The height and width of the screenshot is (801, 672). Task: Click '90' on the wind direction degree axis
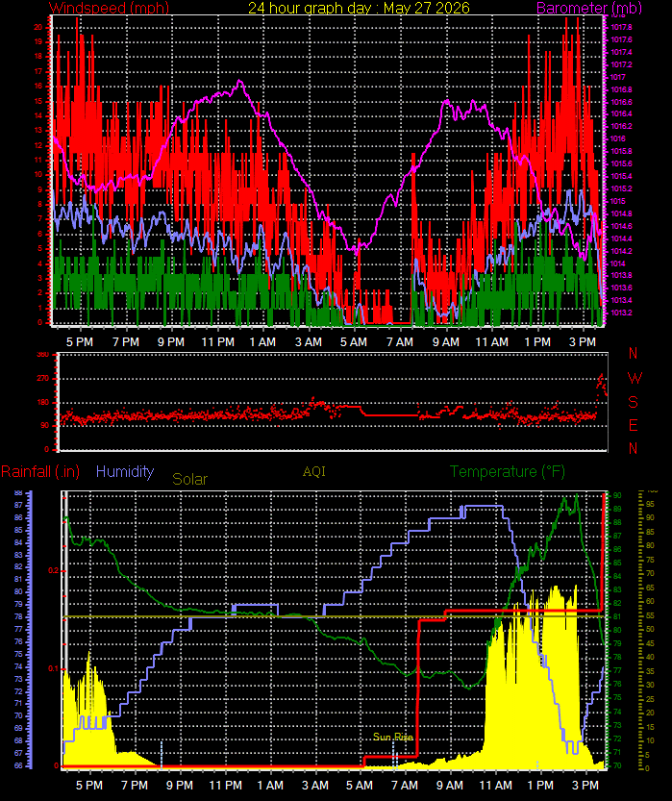point(45,425)
